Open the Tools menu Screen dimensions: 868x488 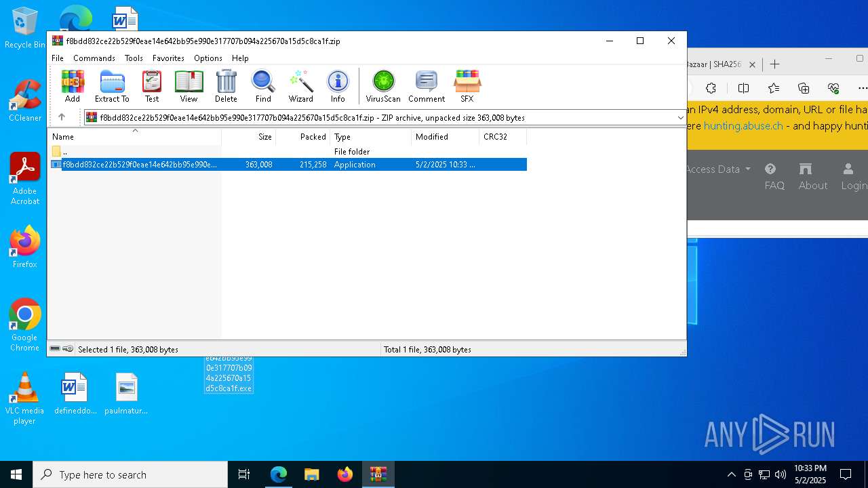tap(134, 58)
